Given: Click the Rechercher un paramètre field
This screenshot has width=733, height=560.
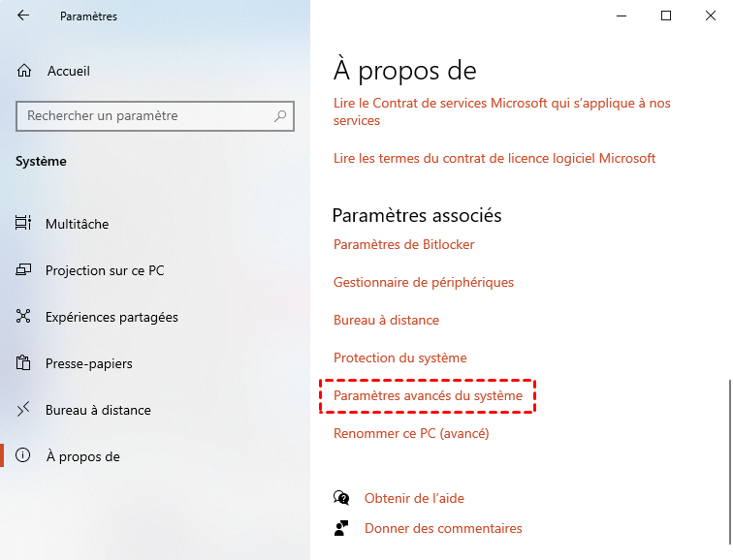Looking at the screenshot, I should 155,116.
